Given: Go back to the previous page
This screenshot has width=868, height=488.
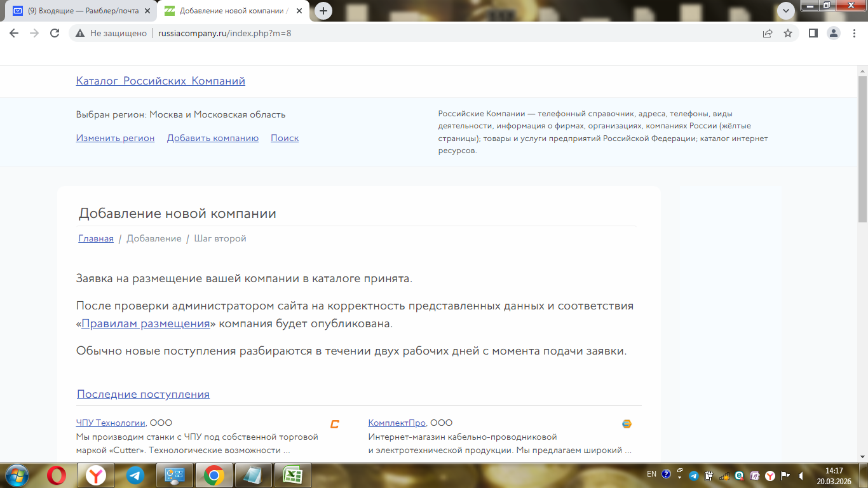Looking at the screenshot, I should click(14, 33).
